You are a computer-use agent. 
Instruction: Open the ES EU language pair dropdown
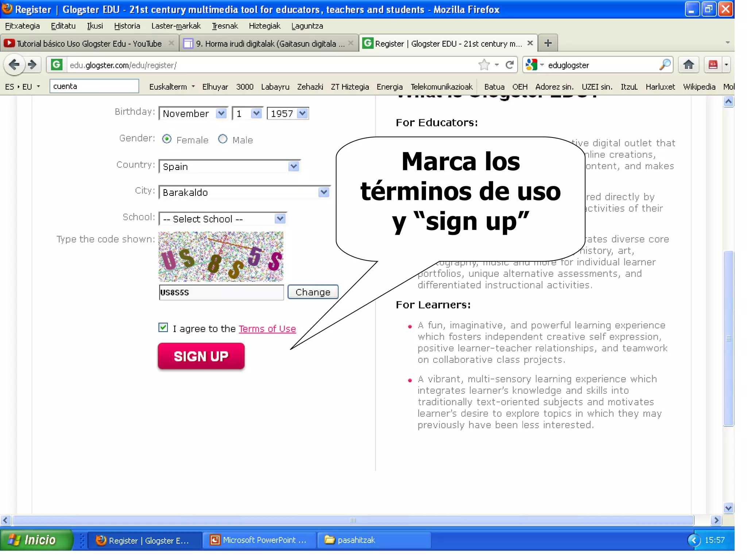(x=23, y=86)
